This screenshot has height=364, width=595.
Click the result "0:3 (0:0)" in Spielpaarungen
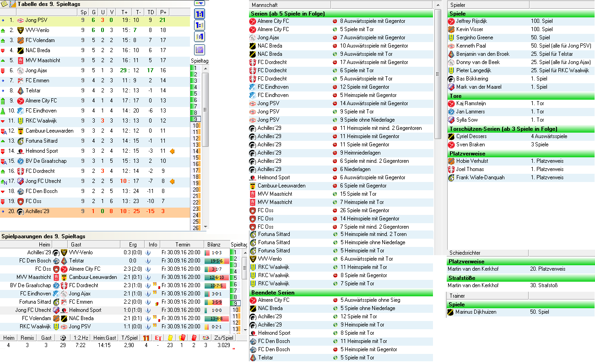click(133, 252)
